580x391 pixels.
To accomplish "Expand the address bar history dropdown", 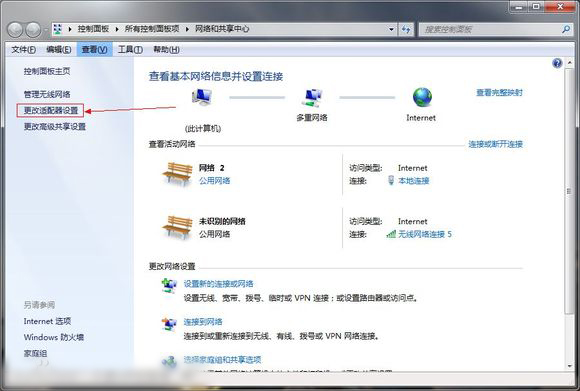I will (x=391, y=29).
